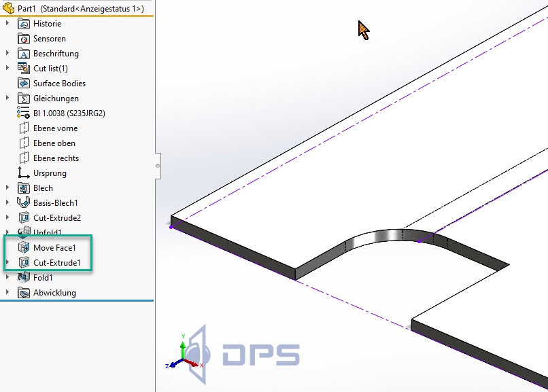
Task: Select the Cut list(1) label
Action: click(50, 69)
